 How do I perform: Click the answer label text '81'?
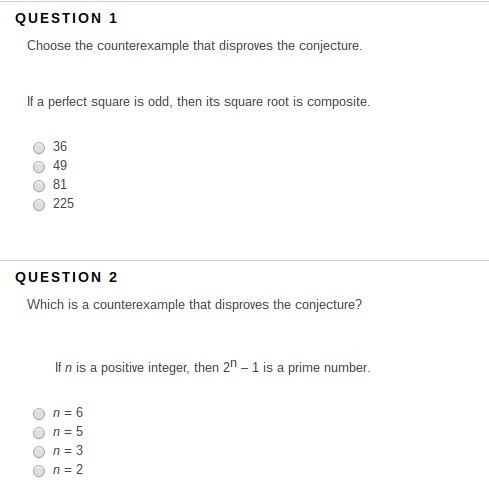tap(60, 184)
